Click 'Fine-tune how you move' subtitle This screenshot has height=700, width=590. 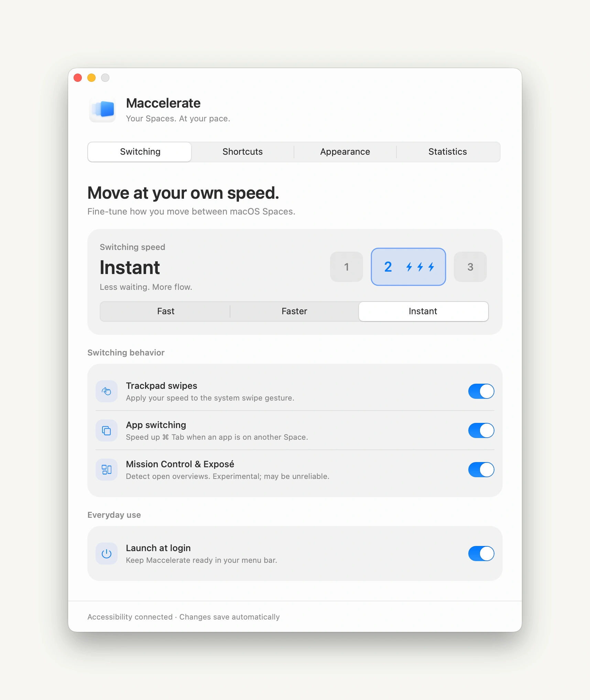[x=191, y=211]
